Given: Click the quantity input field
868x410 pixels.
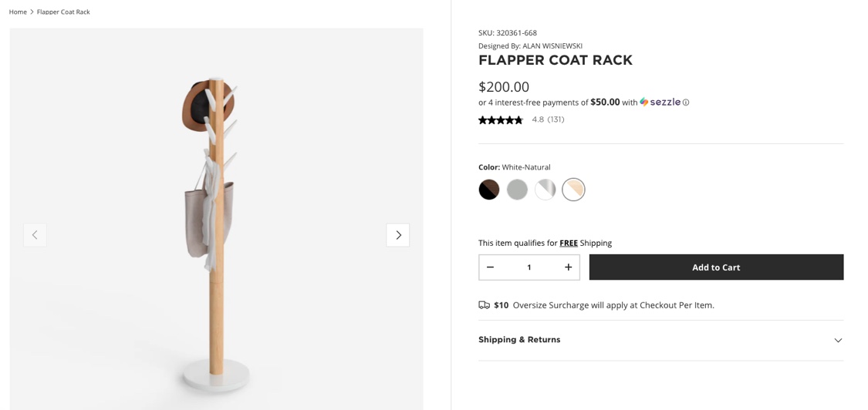Looking at the screenshot, I should tap(529, 267).
